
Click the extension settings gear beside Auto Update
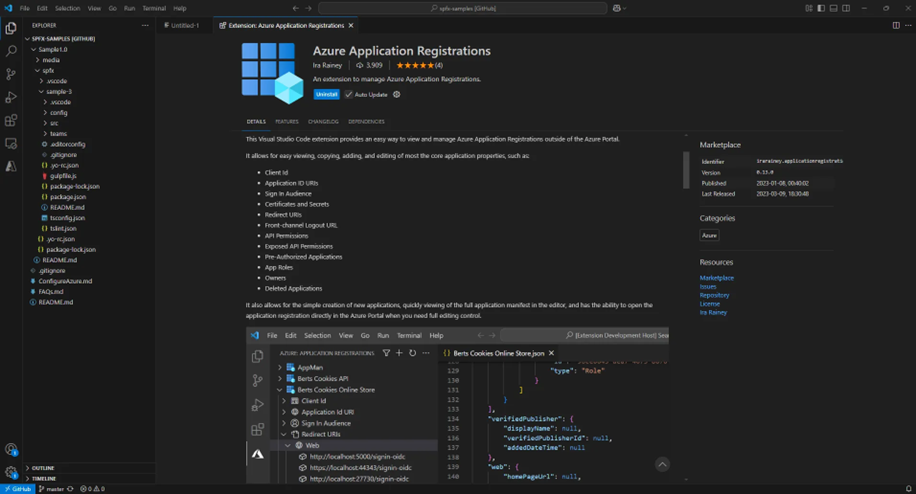click(397, 95)
